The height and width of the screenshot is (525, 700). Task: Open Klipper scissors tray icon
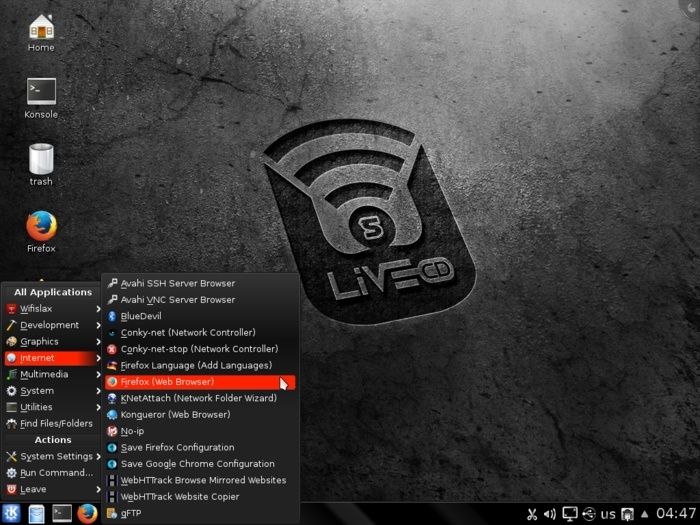tap(532, 514)
